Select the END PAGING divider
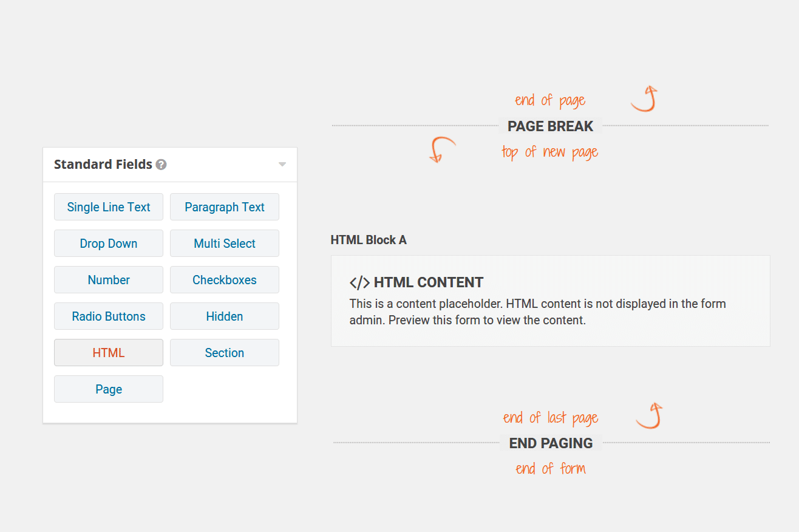799x532 pixels. pyautogui.click(x=551, y=443)
